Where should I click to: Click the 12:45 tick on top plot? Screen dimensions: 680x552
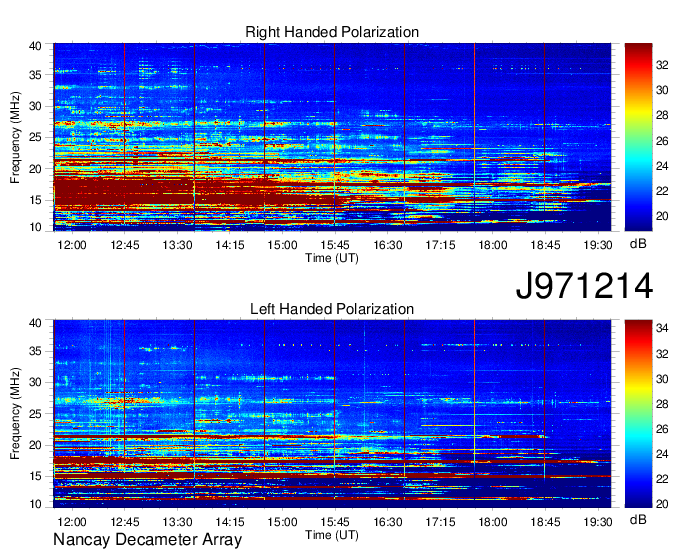point(125,245)
